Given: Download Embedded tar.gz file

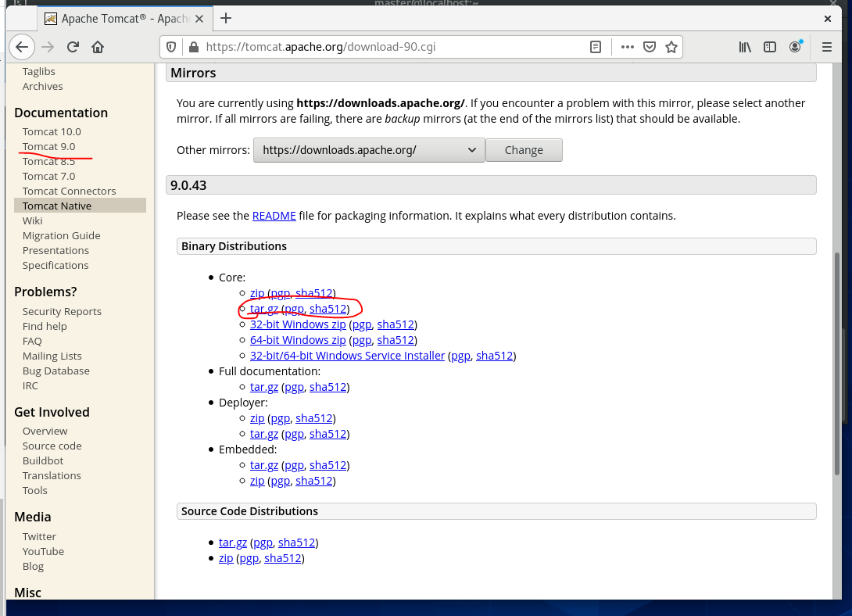Looking at the screenshot, I should point(264,466).
